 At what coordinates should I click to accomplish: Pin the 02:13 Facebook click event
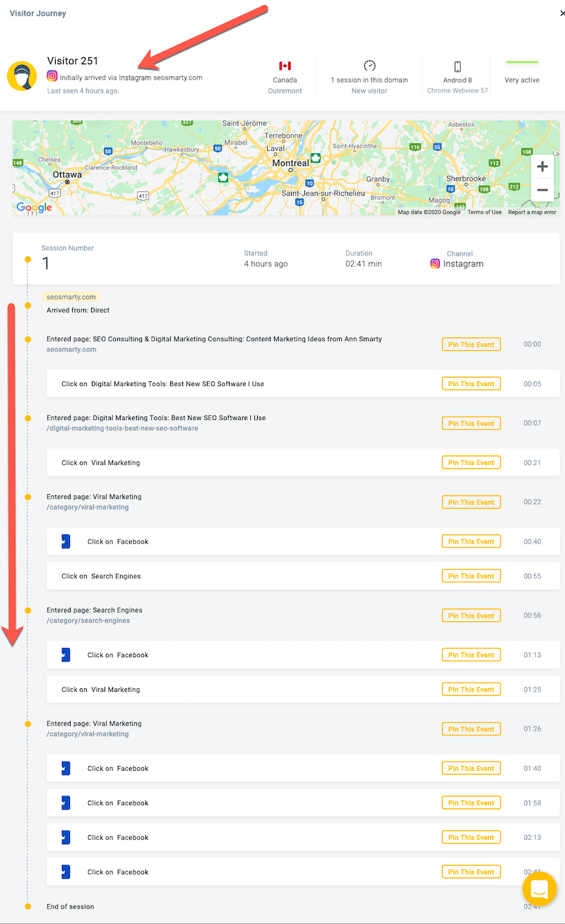471,837
